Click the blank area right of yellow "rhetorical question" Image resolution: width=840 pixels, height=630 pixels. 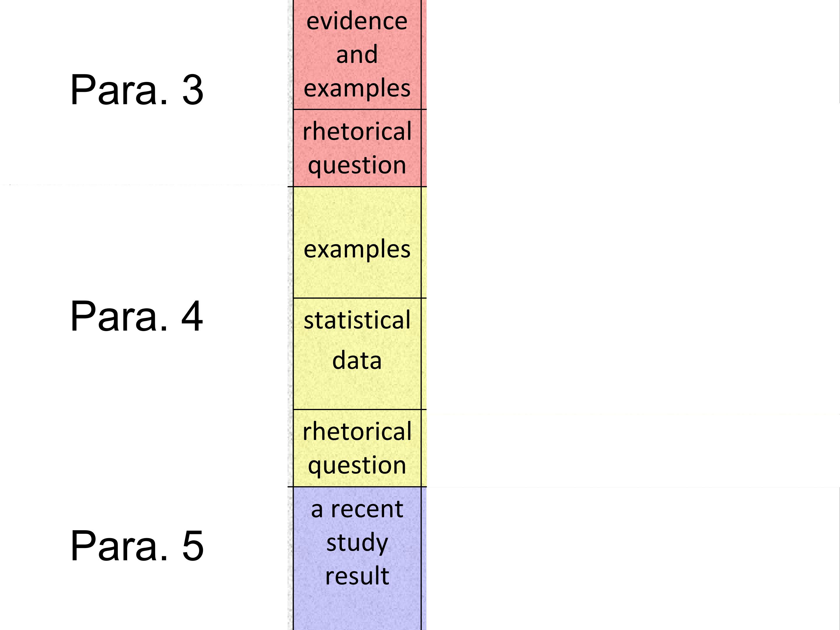tap(630, 448)
